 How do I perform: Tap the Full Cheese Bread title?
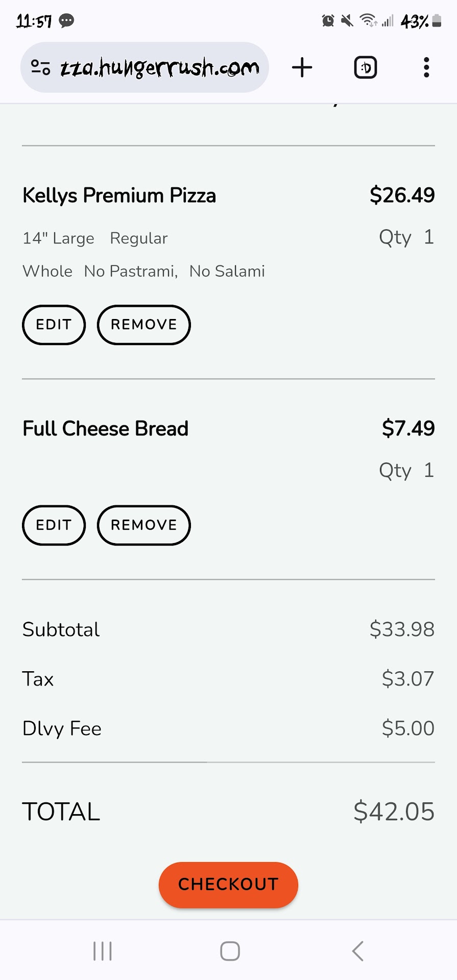pyautogui.click(x=106, y=429)
